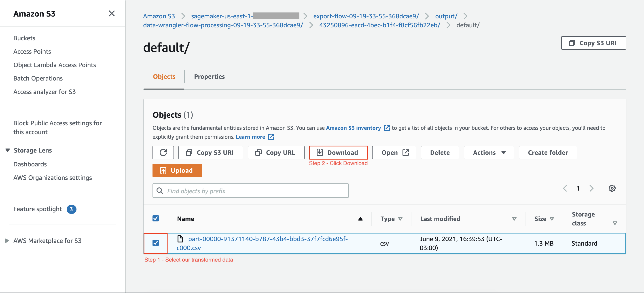Click Copy S3 URI in objects toolbar
This screenshot has height=293, width=644.
click(210, 153)
